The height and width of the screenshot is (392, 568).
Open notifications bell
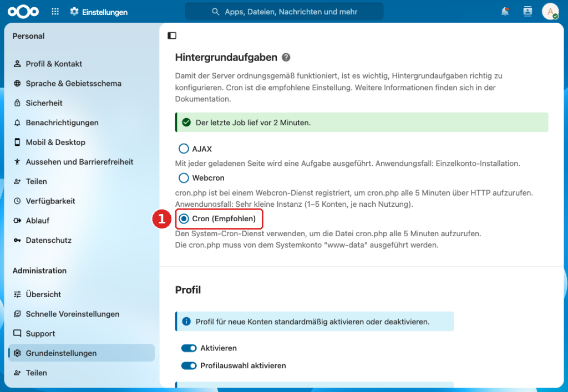[505, 12]
